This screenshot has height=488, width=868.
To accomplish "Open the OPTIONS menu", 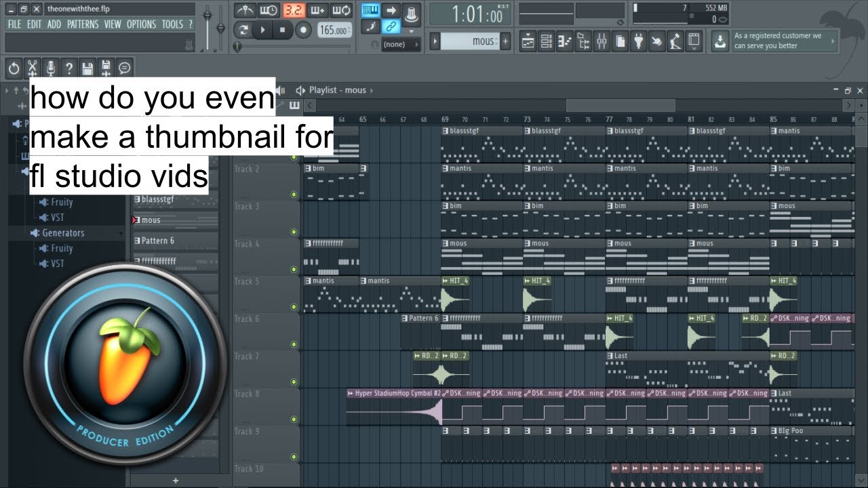I will 141,24.
